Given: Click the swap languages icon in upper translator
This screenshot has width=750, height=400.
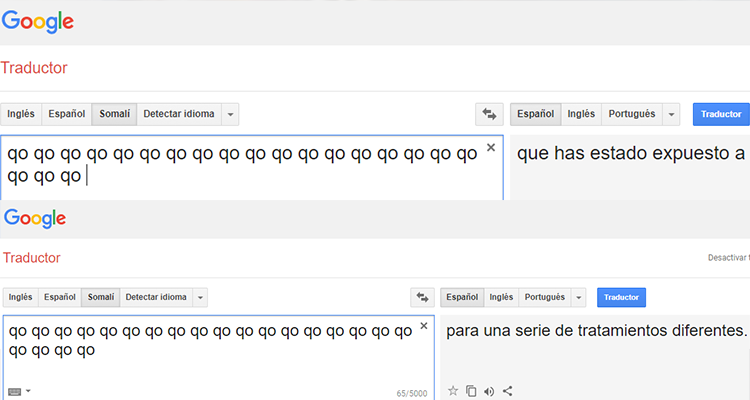Looking at the screenshot, I should tap(490, 114).
